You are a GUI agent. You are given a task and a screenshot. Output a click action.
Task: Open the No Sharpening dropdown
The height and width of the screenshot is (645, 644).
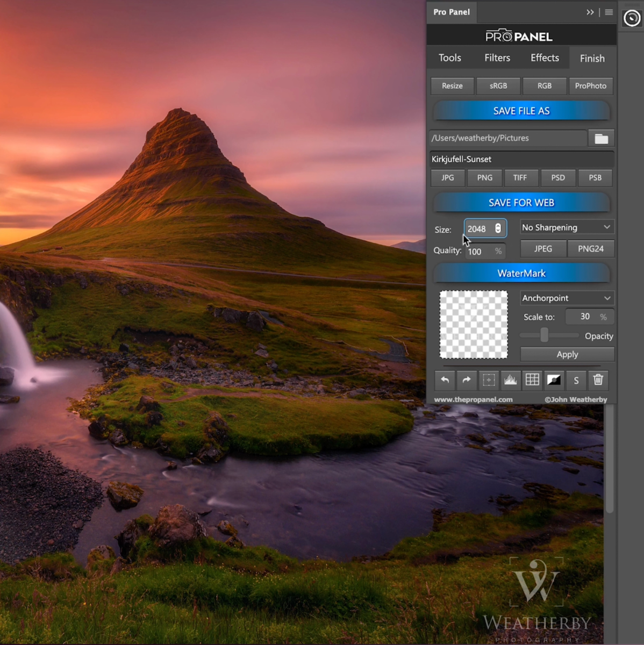tap(567, 227)
